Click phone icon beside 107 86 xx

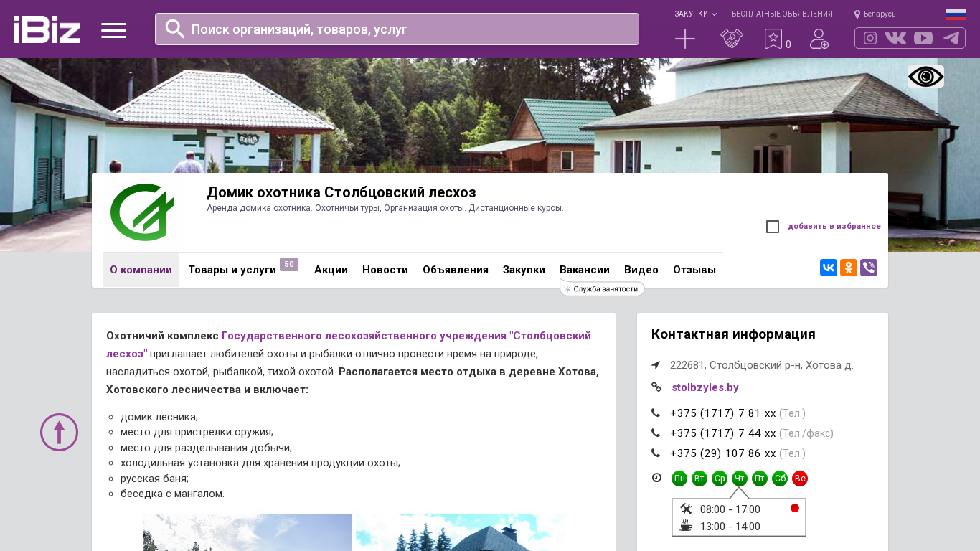(656, 453)
